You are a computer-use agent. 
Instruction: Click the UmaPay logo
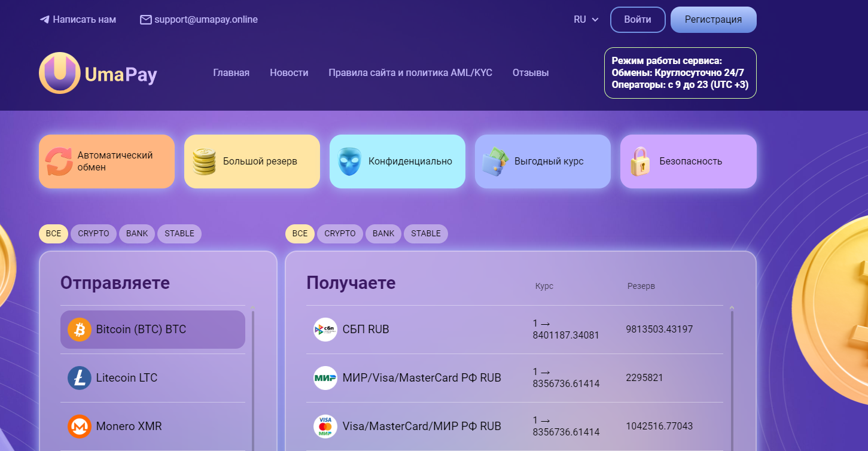pos(99,74)
